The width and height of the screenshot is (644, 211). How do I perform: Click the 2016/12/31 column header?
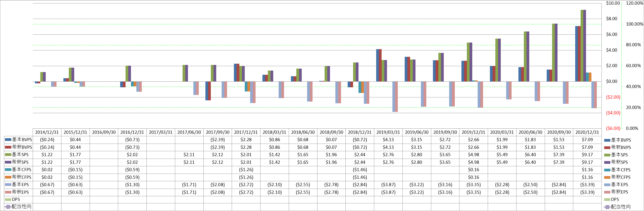(132, 132)
